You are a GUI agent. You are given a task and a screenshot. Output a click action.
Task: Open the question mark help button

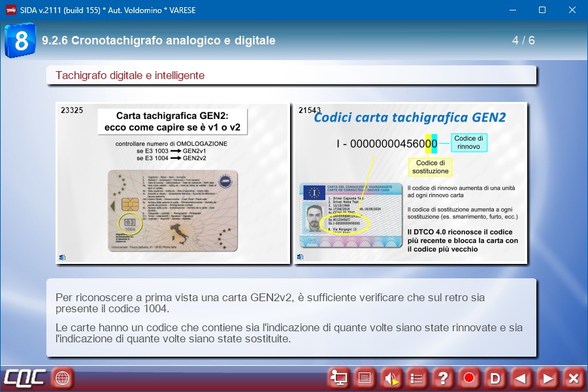point(443,378)
